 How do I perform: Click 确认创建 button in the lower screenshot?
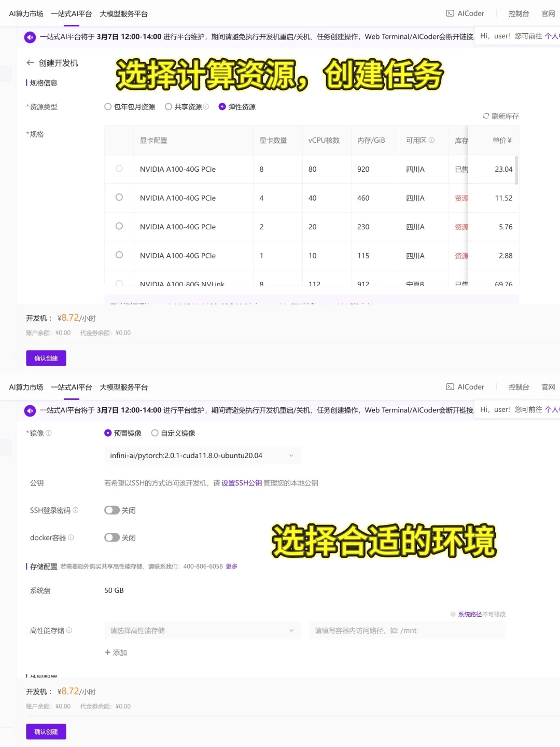click(x=46, y=732)
